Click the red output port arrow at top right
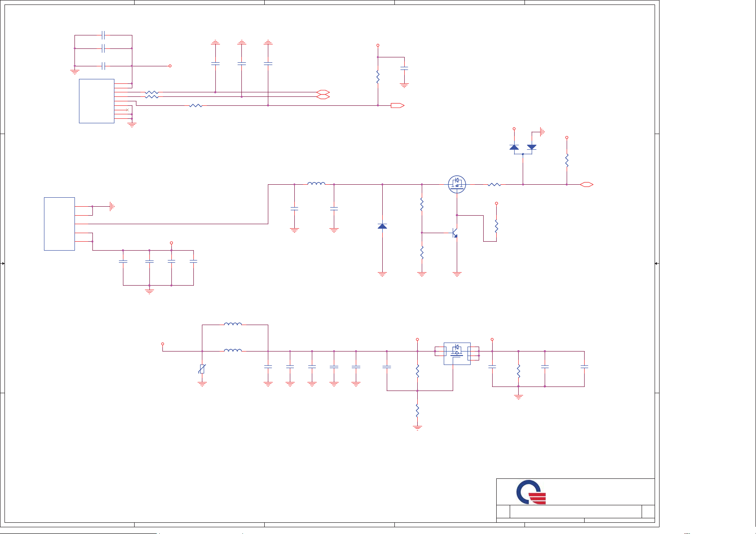756x534 pixels. pyautogui.click(x=398, y=105)
